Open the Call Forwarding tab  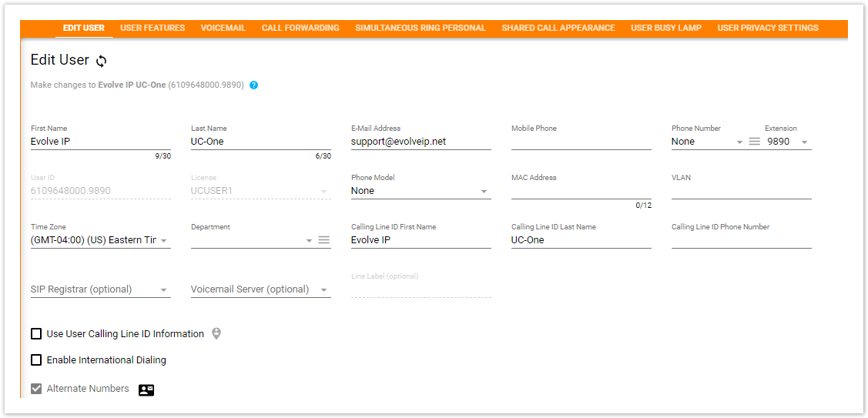coord(300,28)
